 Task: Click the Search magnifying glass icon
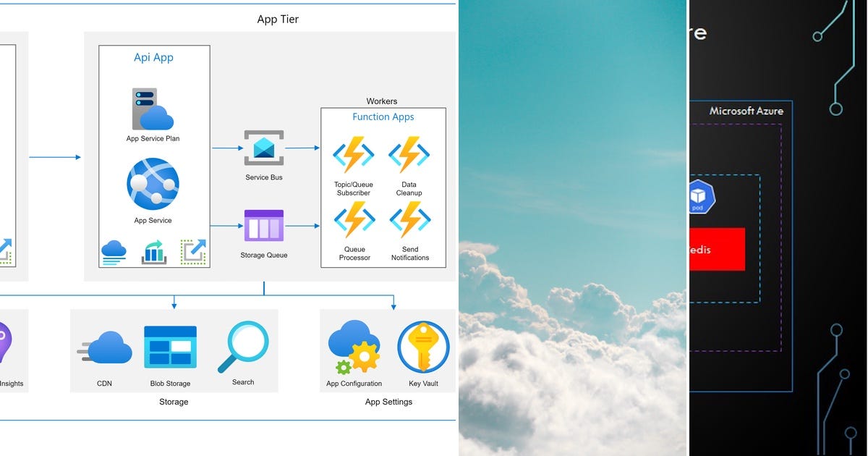[243, 347]
